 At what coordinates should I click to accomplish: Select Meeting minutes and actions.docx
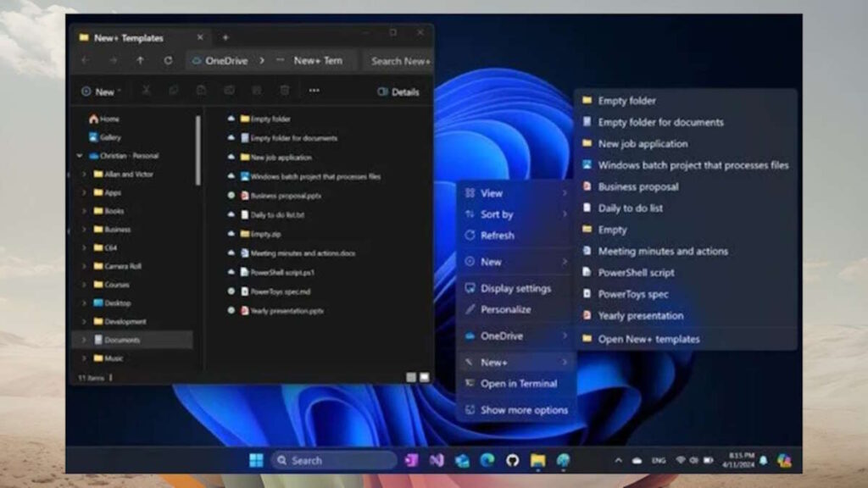[x=298, y=252]
